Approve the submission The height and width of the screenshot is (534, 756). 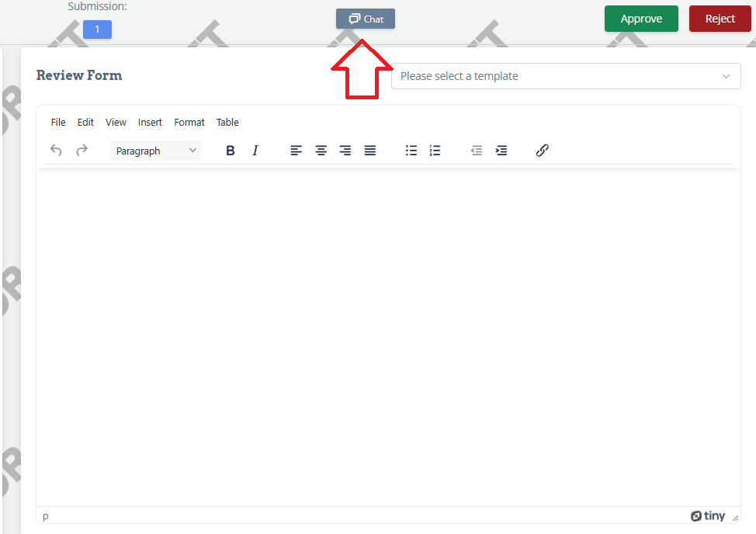(641, 19)
